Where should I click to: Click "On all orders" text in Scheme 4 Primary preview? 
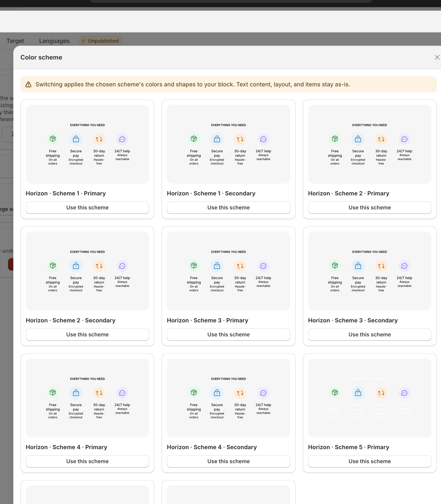tap(53, 415)
